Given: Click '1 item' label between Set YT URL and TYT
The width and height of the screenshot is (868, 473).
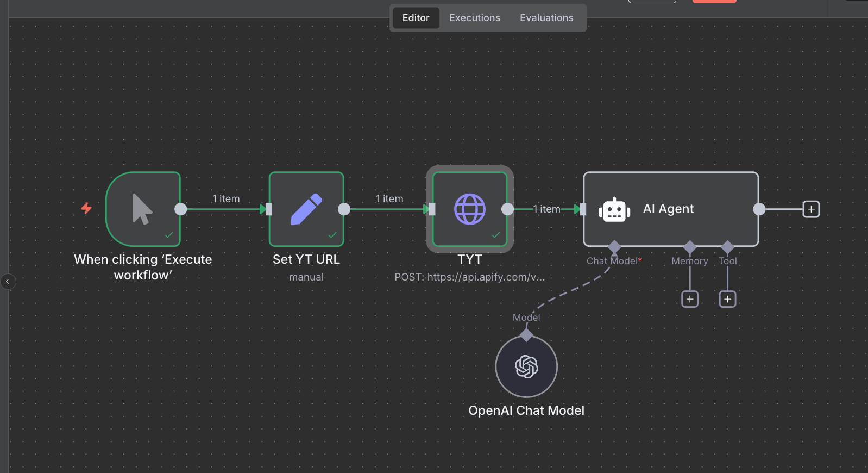Looking at the screenshot, I should pos(389,199).
